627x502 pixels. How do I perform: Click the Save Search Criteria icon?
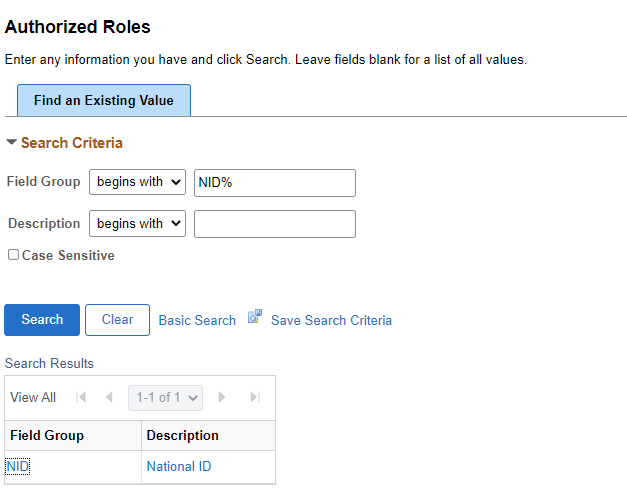tap(255, 316)
